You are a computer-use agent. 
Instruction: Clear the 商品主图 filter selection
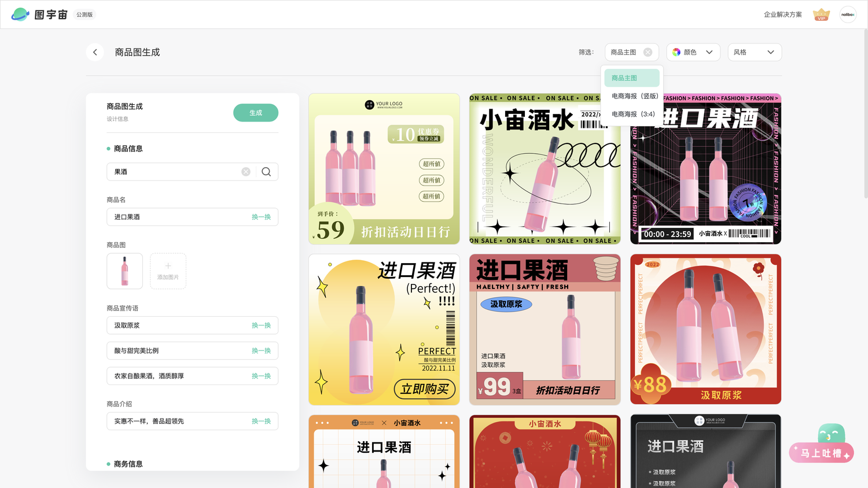648,52
